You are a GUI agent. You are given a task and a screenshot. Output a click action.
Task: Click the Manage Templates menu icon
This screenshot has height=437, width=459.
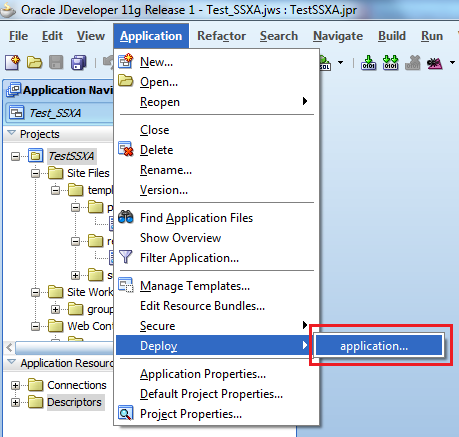click(x=126, y=285)
